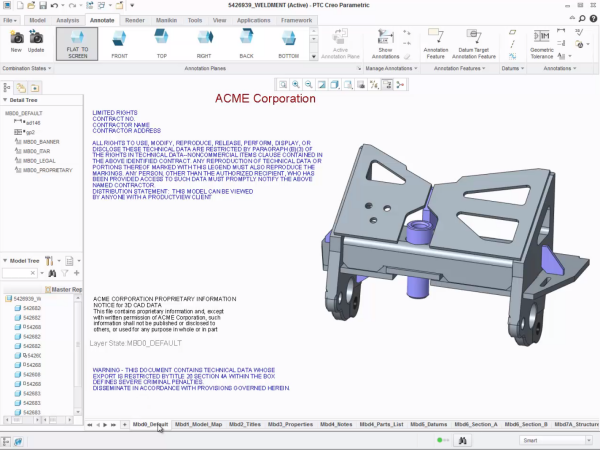Switch to the model tree panel tab

click(7, 88)
